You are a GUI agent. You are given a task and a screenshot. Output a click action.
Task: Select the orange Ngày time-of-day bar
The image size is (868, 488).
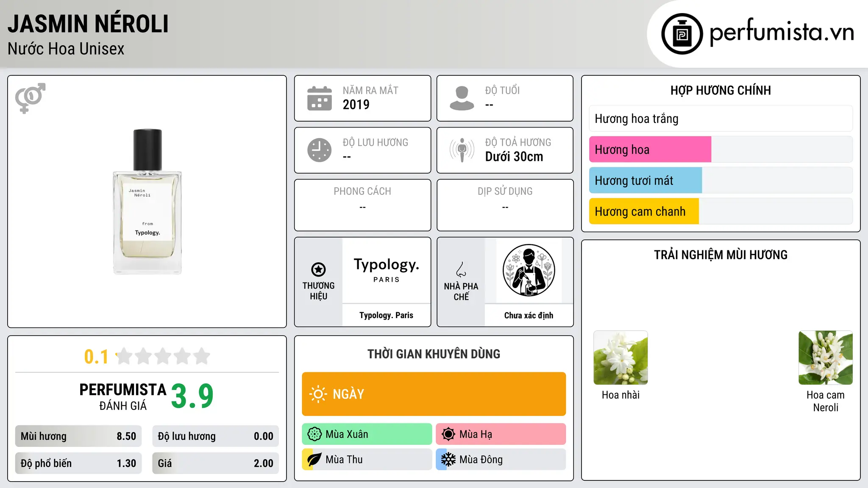(x=434, y=394)
